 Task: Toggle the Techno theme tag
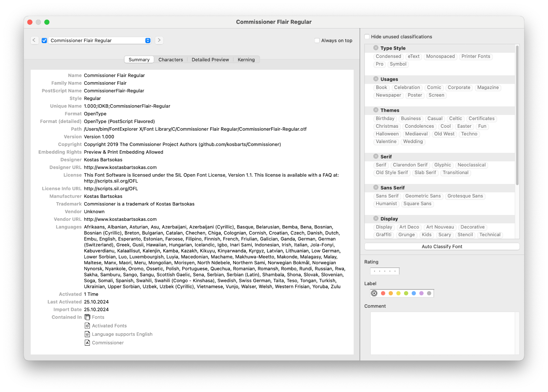[x=469, y=134]
